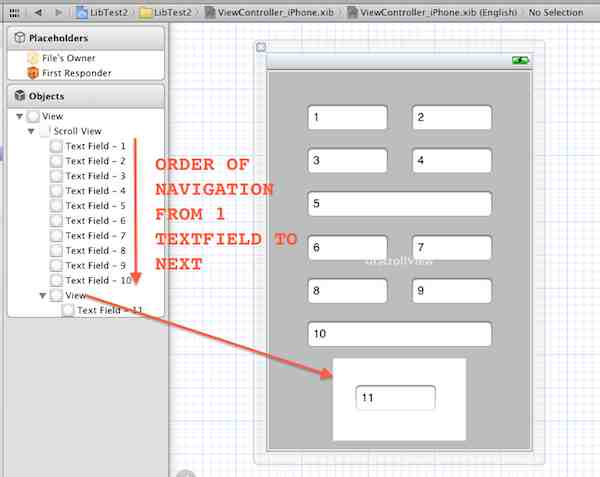Select the LibTest2 folder breadcrumb
This screenshot has width=600, height=477.
click(166, 12)
